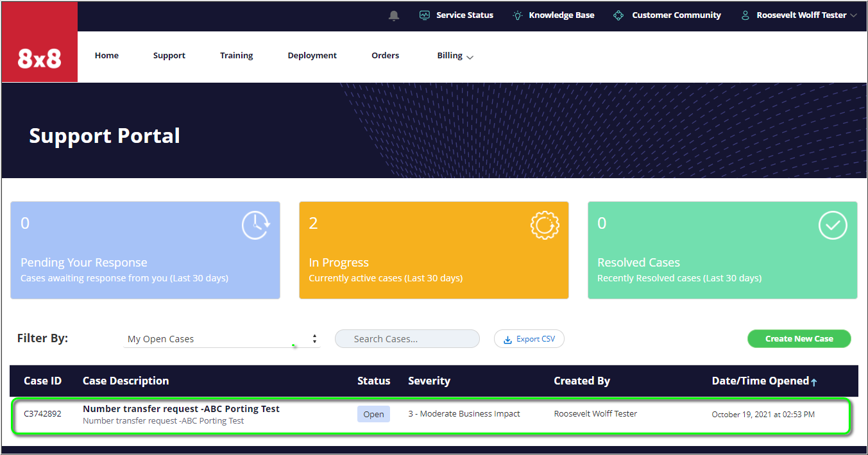Navigate to Orders
868x455 pixels.
pos(386,56)
